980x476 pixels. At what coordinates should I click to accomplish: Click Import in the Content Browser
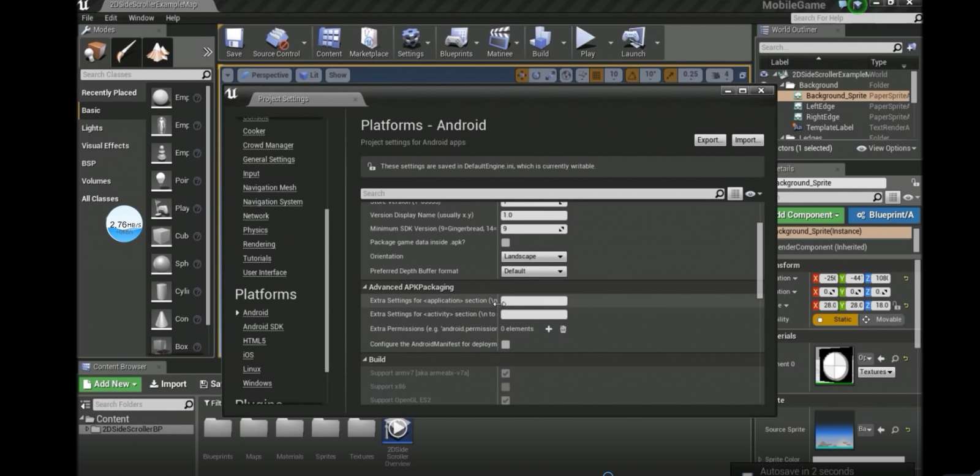click(168, 384)
